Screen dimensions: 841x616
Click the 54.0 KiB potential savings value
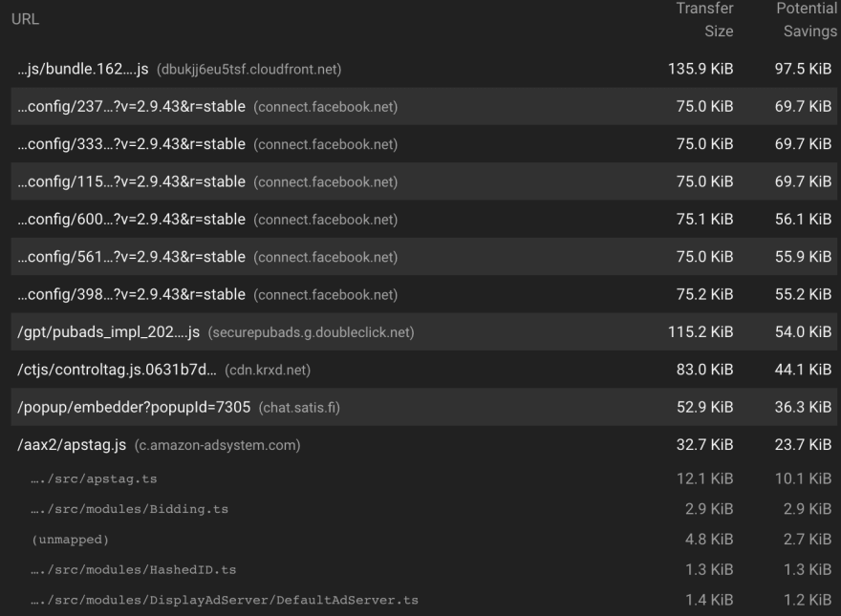point(803,331)
